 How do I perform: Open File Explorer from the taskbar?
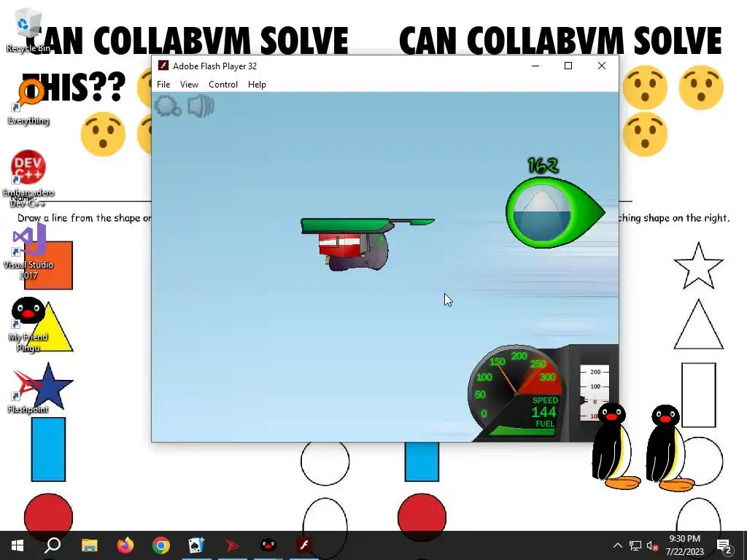pyautogui.click(x=89, y=545)
